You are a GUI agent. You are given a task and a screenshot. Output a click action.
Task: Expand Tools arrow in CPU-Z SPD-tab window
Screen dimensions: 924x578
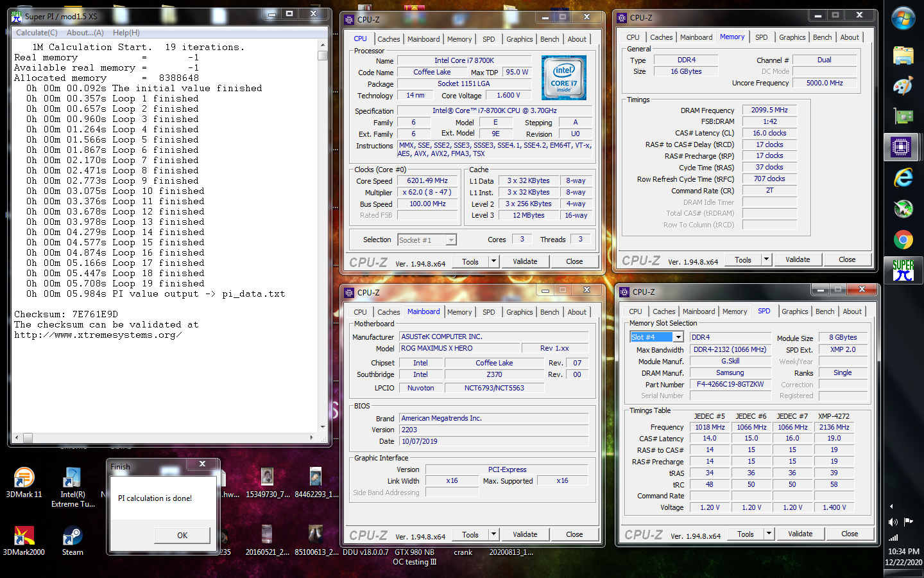click(x=769, y=534)
